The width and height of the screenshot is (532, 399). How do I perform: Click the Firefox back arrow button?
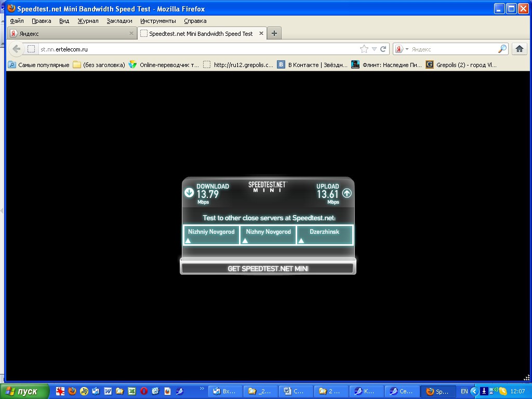(x=16, y=49)
